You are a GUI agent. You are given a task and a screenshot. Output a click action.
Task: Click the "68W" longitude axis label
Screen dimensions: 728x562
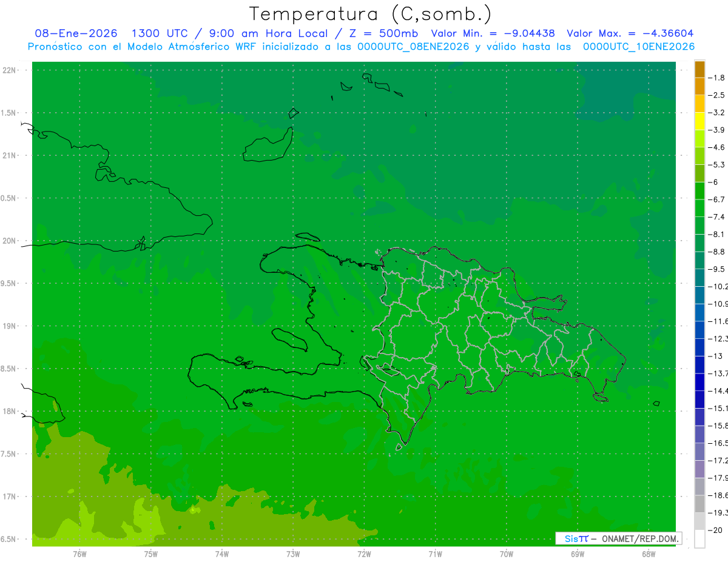(x=649, y=554)
